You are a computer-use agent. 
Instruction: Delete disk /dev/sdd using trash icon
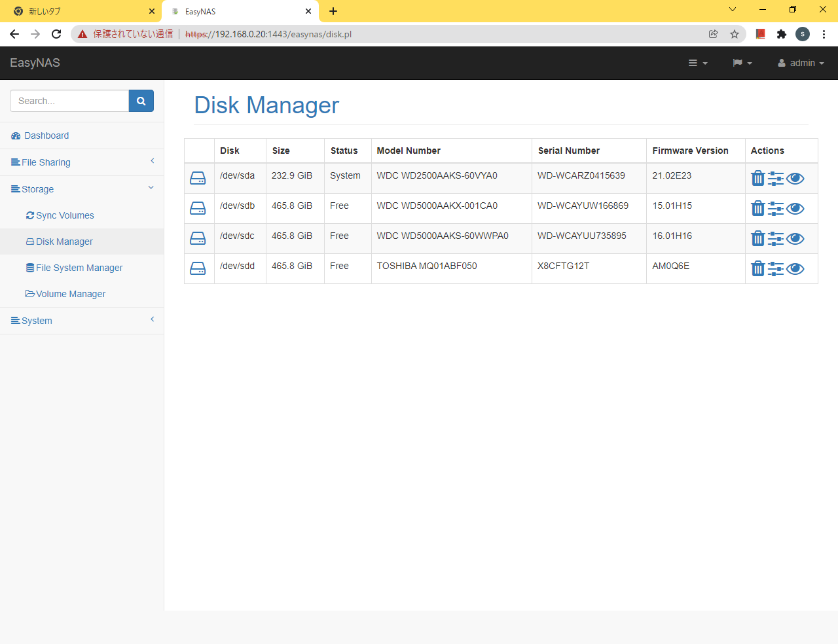pyautogui.click(x=757, y=269)
